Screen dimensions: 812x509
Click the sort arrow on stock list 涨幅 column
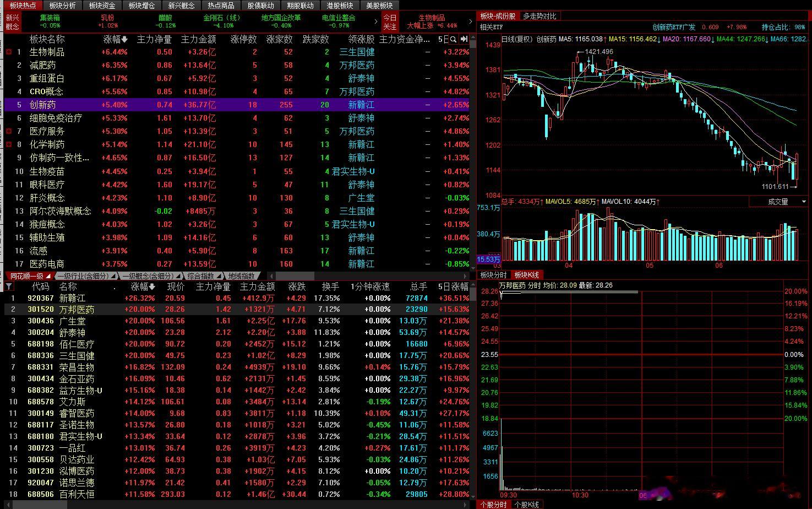152,287
